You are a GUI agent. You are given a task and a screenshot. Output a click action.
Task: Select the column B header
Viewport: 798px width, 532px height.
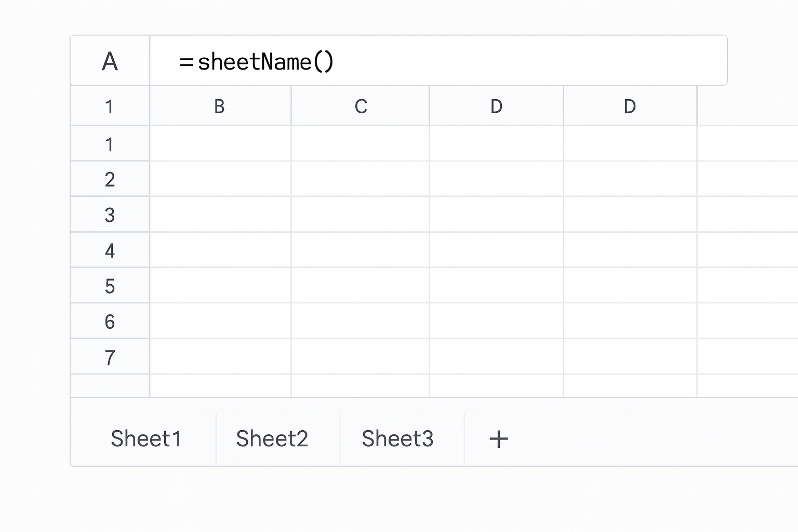click(220, 107)
